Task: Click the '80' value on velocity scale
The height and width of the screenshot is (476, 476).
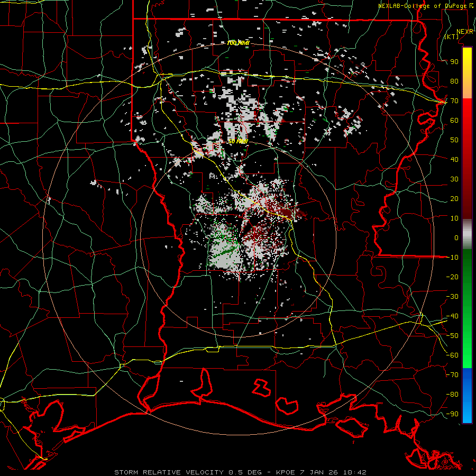Action: click(454, 81)
